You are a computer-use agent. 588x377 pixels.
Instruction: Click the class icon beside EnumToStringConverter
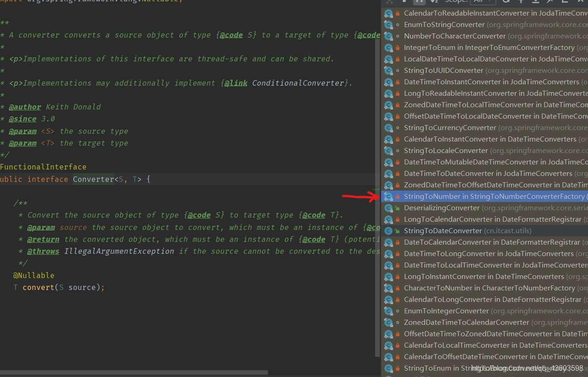388,25
